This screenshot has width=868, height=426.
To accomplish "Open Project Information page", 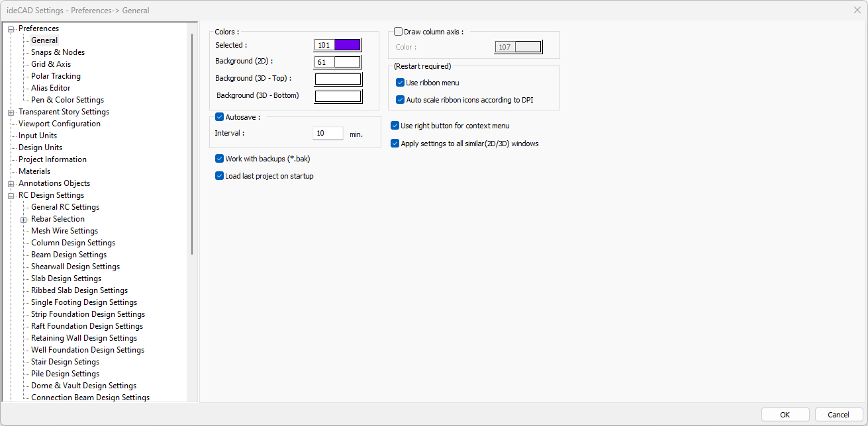I will tap(52, 159).
